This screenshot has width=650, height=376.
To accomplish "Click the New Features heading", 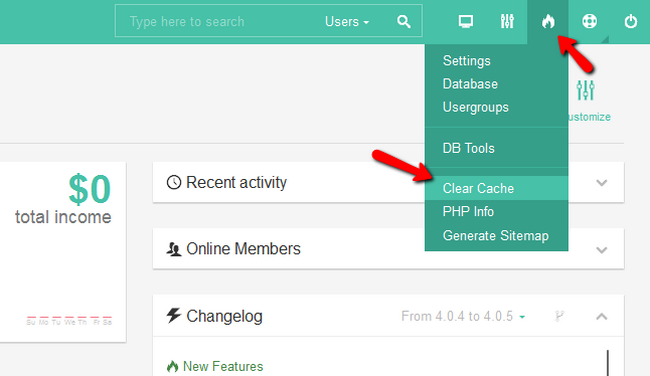I will pyautogui.click(x=223, y=366).
